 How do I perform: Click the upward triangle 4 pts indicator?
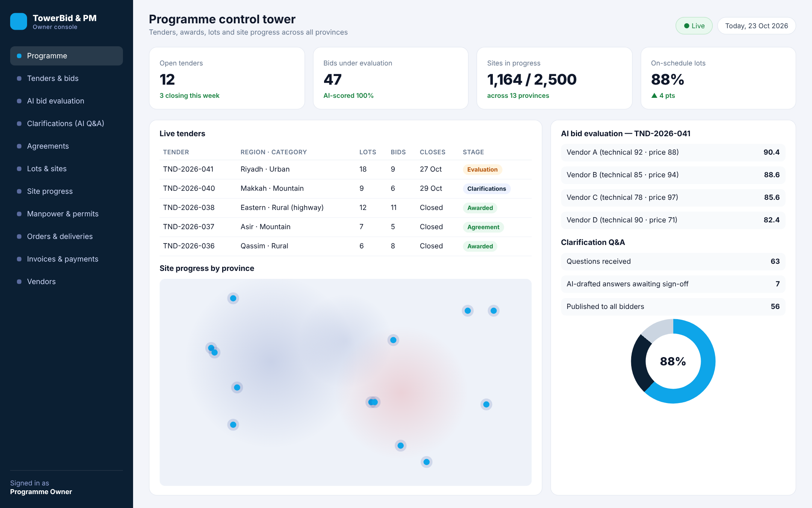tap(663, 96)
